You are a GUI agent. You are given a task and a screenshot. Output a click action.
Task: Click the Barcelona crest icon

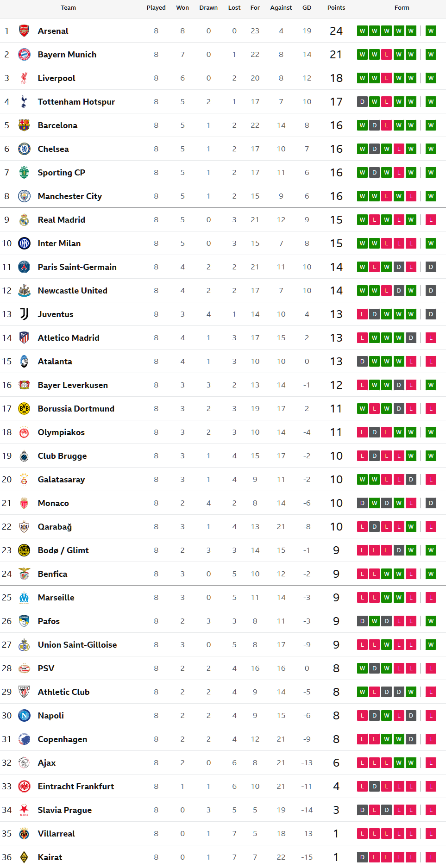[24, 125]
